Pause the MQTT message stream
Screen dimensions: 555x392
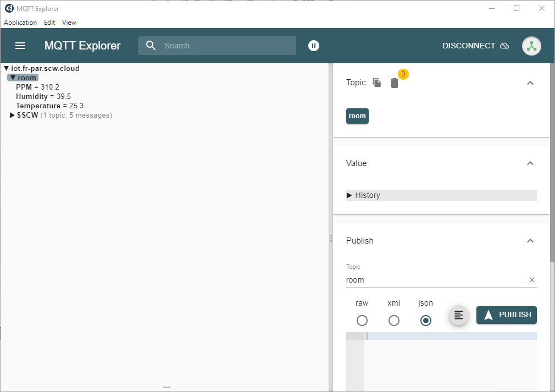point(314,46)
